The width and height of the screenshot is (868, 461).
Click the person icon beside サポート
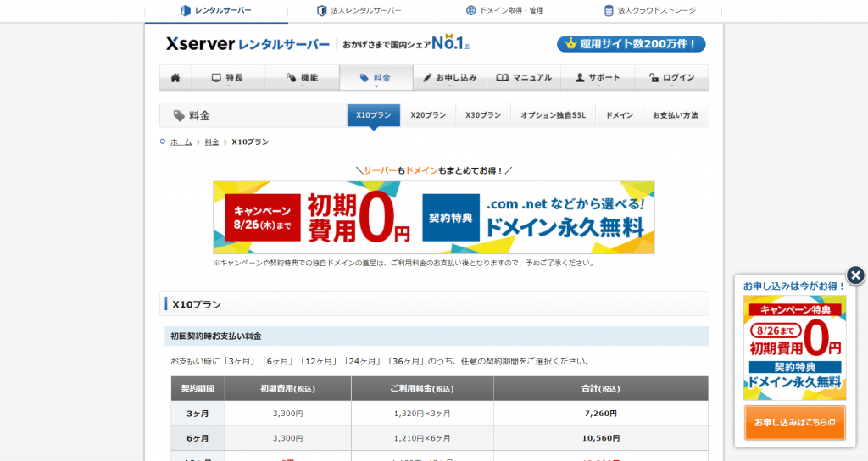[580, 77]
